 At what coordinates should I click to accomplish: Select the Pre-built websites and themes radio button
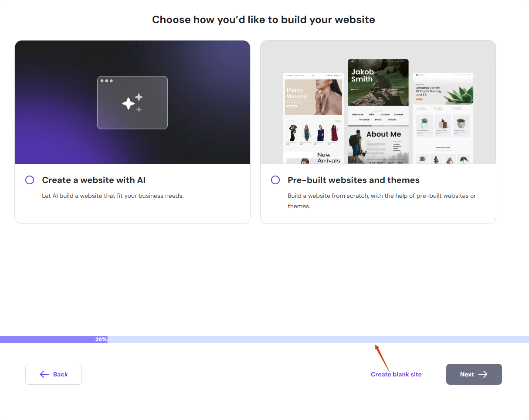(275, 180)
